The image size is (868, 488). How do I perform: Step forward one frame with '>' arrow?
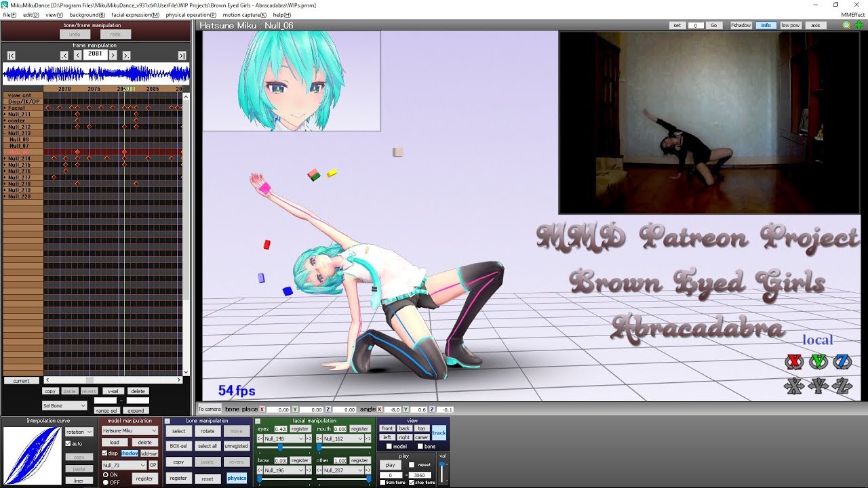pyautogui.click(x=113, y=56)
